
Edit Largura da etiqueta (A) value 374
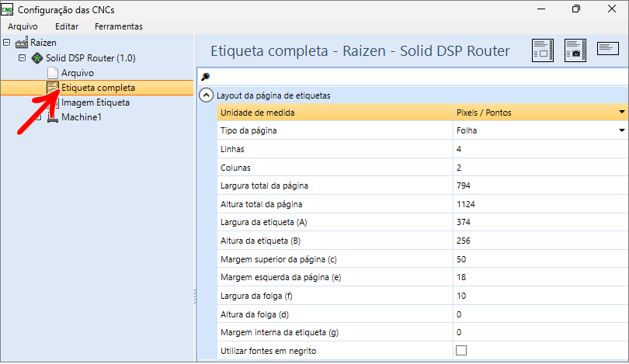(540, 222)
